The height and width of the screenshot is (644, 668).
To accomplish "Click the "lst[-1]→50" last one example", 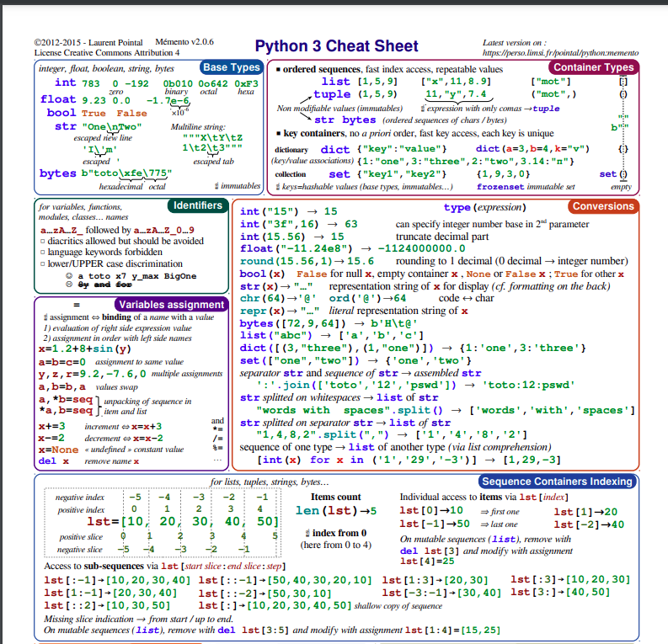I will coord(435,524).
